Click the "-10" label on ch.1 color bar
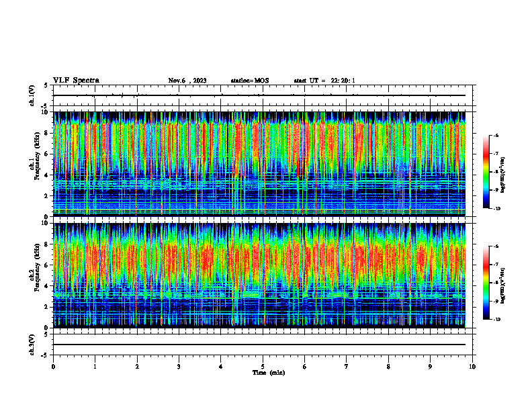 [496, 209]
